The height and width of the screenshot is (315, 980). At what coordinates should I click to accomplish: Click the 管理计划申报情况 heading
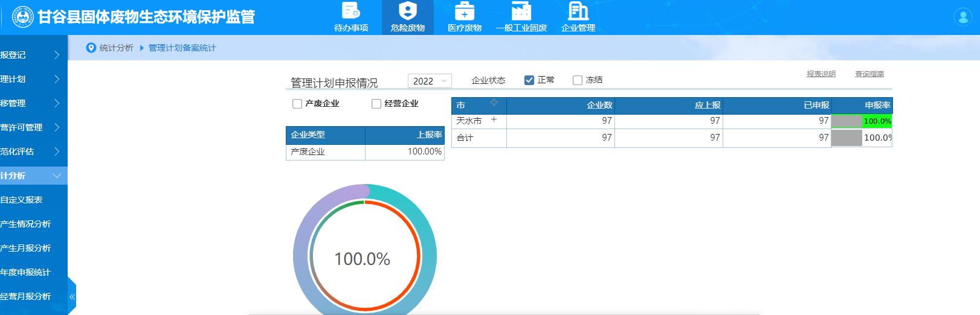(334, 83)
